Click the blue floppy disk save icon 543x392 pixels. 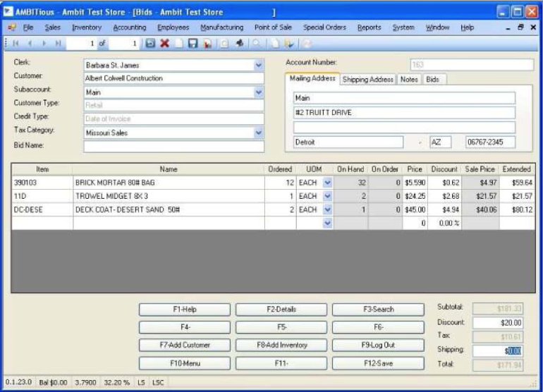193,44
